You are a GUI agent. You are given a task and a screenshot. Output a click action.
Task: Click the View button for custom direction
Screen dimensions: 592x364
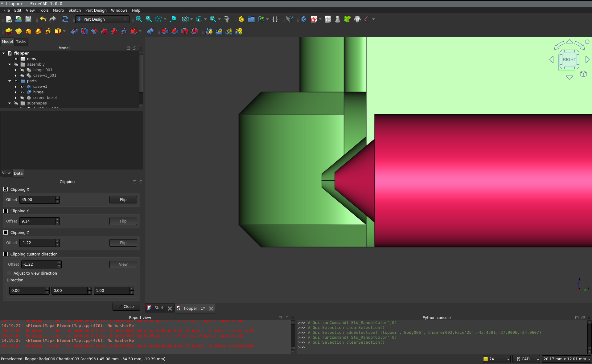click(x=123, y=264)
